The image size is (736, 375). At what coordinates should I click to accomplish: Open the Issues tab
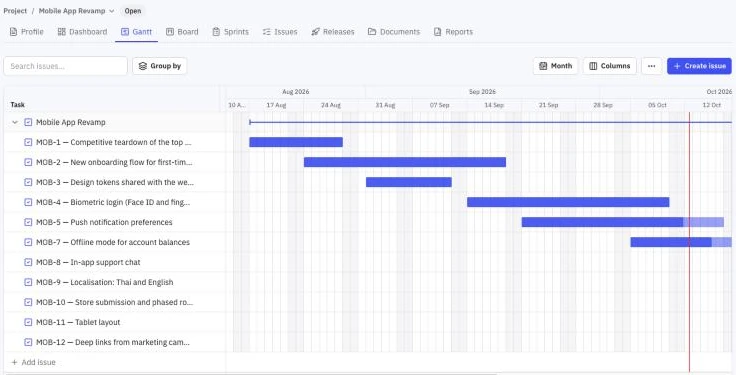click(280, 32)
